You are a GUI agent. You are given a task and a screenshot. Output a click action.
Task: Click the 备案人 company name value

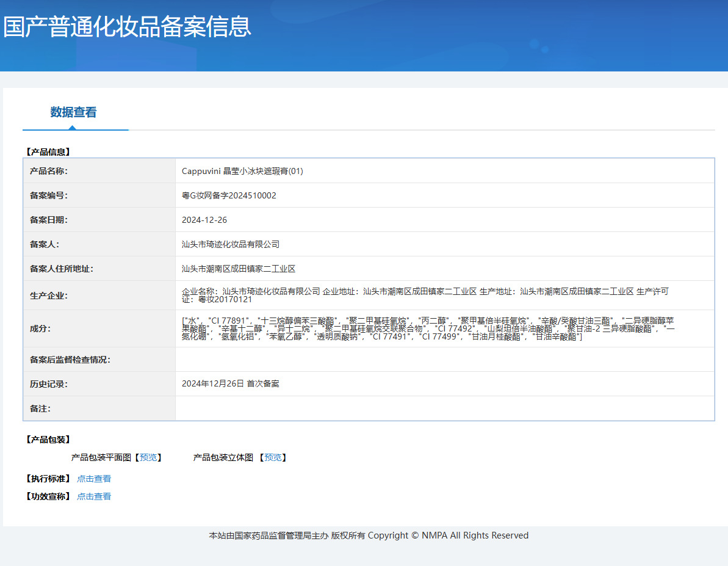click(x=231, y=244)
